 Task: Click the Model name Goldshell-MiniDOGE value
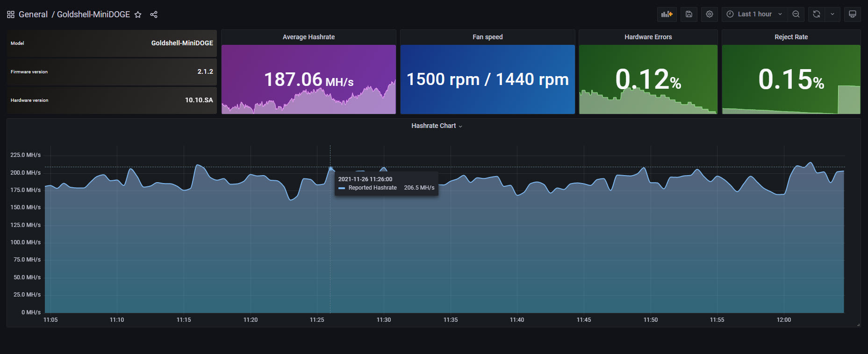[182, 43]
